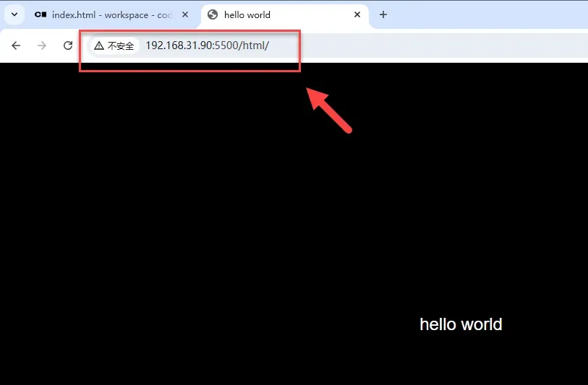The height and width of the screenshot is (385, 588).
Task: Switch to the index.html workspace tab
Action: point(112,15)
